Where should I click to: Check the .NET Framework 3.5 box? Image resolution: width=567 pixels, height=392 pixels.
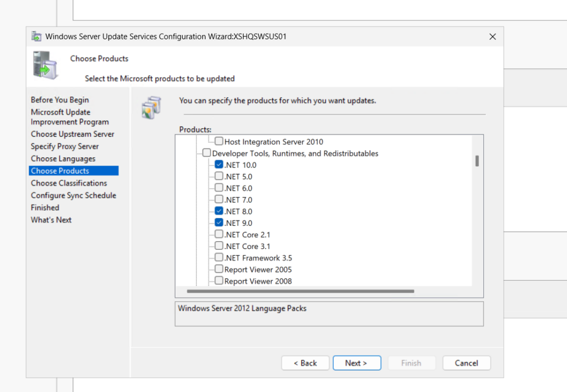219,257
